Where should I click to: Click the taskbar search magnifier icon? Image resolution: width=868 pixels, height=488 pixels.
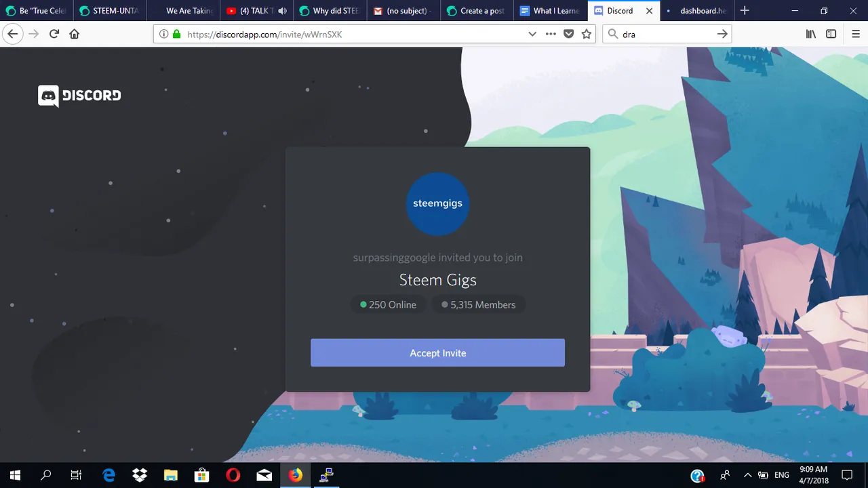[46, 475]
